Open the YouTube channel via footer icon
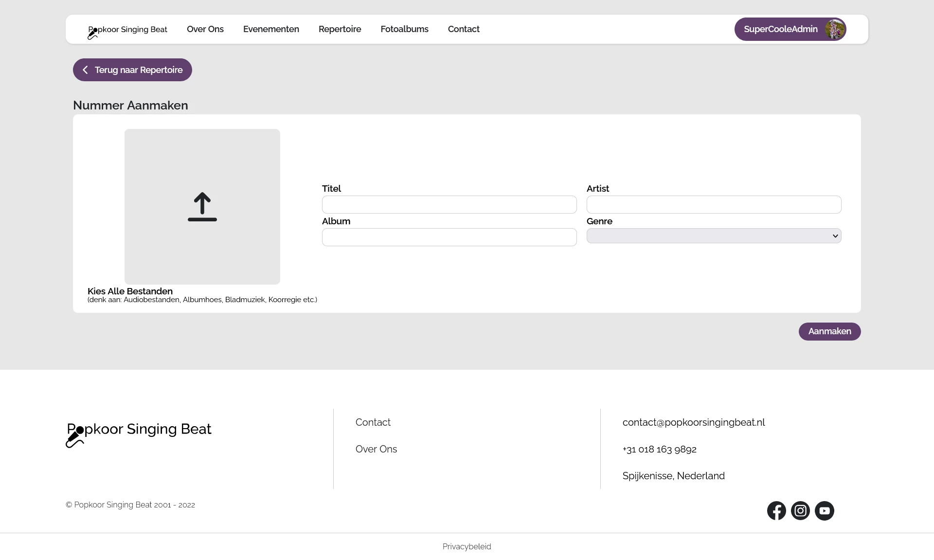 point(824,510)
